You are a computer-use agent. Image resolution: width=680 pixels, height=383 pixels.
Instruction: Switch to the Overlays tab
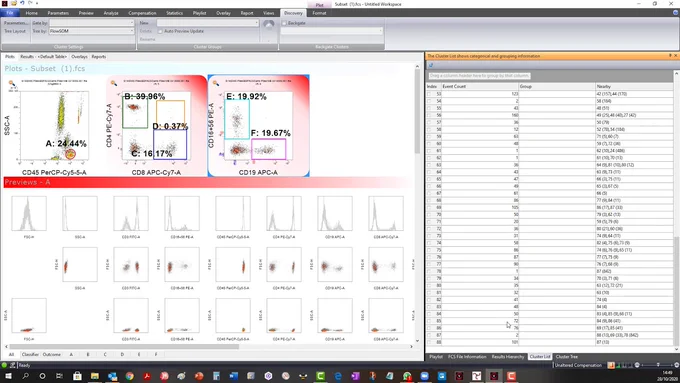pos(79,56)
